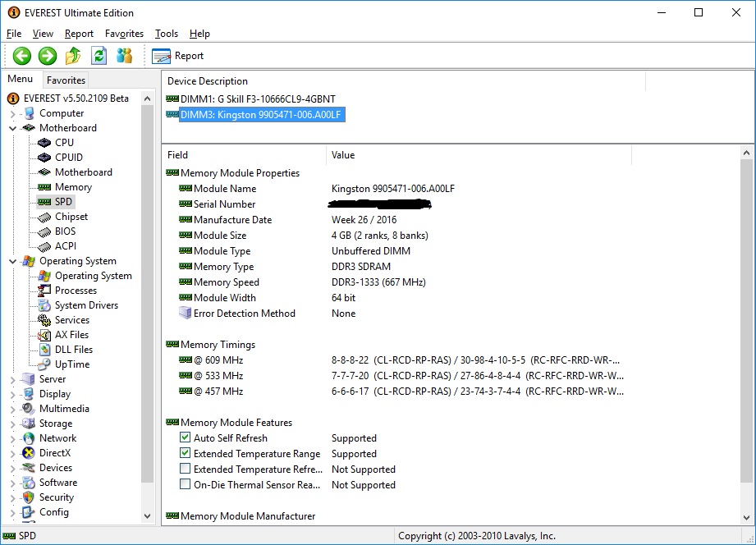Toggle the Extended Temperature Range checkbox
Image resolution: width=756 pixels, height=545 pixels.
(x=186, y=454)
